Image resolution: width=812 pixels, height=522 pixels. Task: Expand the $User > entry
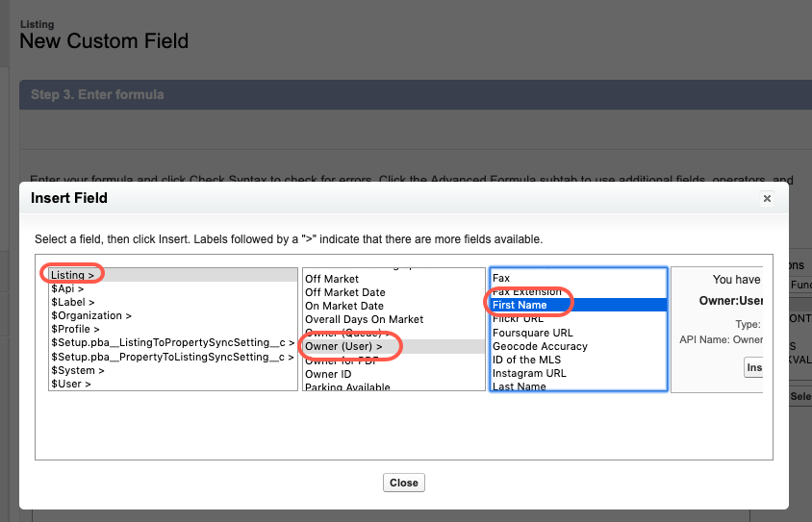(x=173, y=384)
